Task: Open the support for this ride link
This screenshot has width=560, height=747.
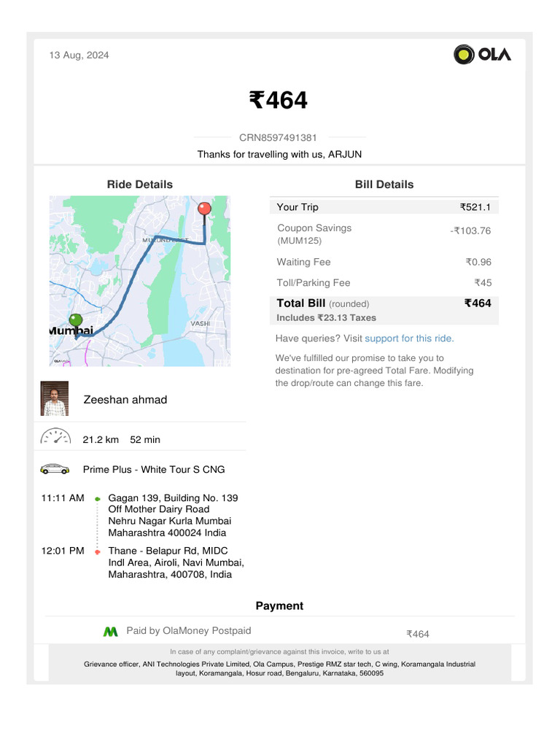Action: tap(410, 338)
